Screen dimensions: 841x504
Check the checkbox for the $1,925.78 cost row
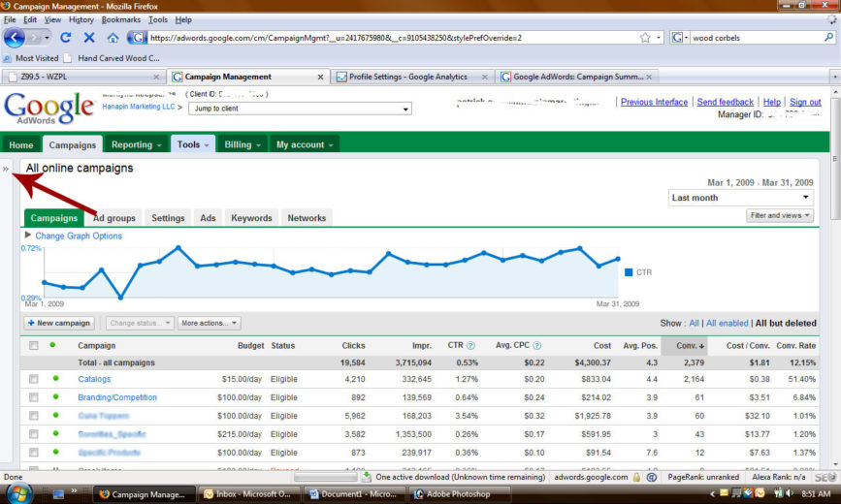click(x=33, y=416)
